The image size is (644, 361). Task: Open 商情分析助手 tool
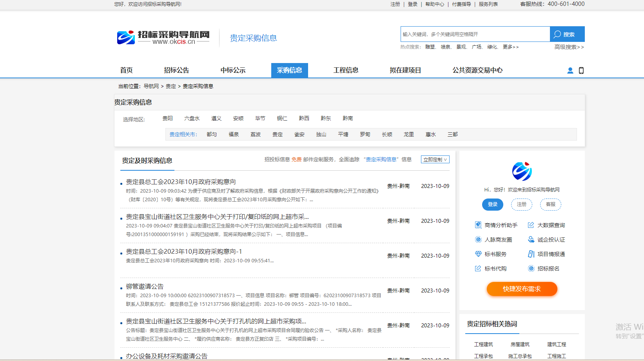tap(496, 225)
